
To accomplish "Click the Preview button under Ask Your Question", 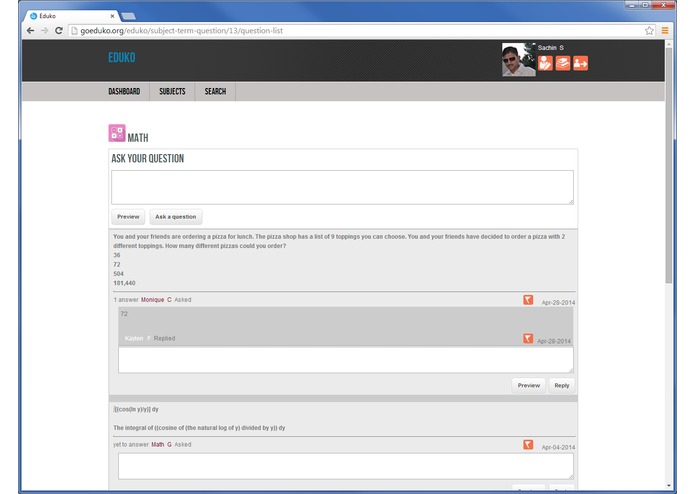I will point(128,217).
